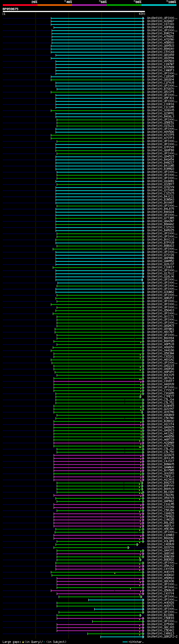The height and width of the screenshot is (644, 179).
Task: Open hit UniRef100_A7R6M2
Action: pyautogui.click(x=161, y=37)
